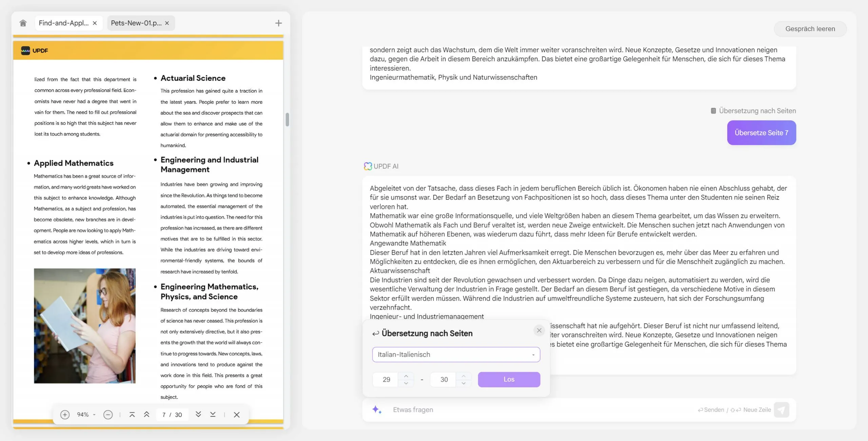Expand the page range start stepper up
868x441 pixels.
pos(406,376)
